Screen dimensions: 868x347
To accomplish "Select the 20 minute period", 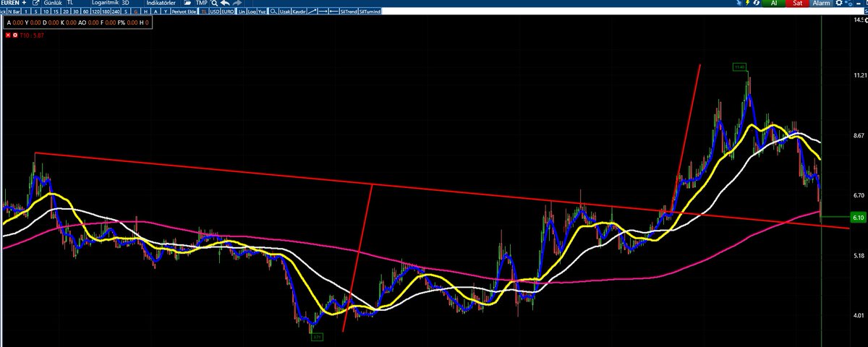I will coord(66,12).
